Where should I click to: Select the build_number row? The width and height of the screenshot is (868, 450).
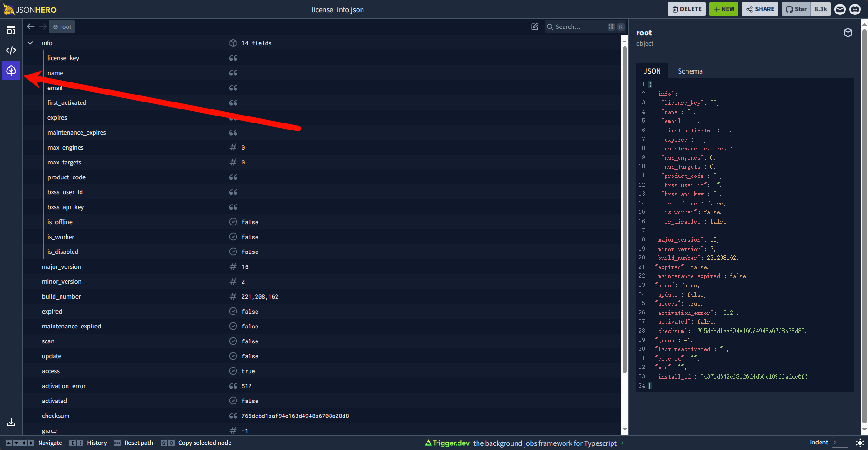pos(61,297)
